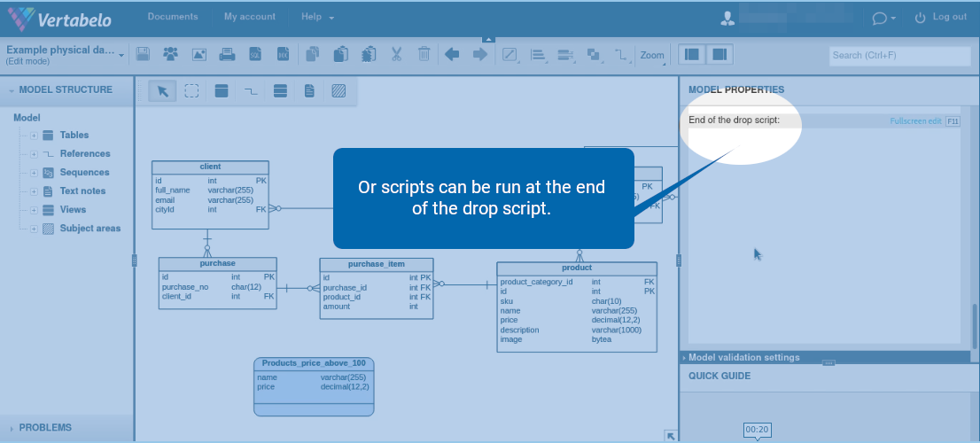Click the Undo left arrow icon
Screen dimensions: 980x443
452,54
